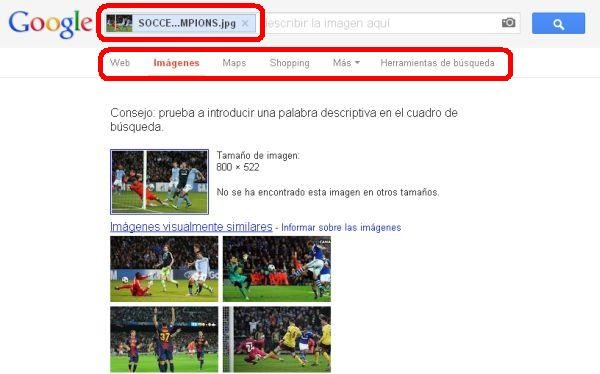Open Herramientas de búsqueda options
The image size is (600, 374).
pos(437,63)
